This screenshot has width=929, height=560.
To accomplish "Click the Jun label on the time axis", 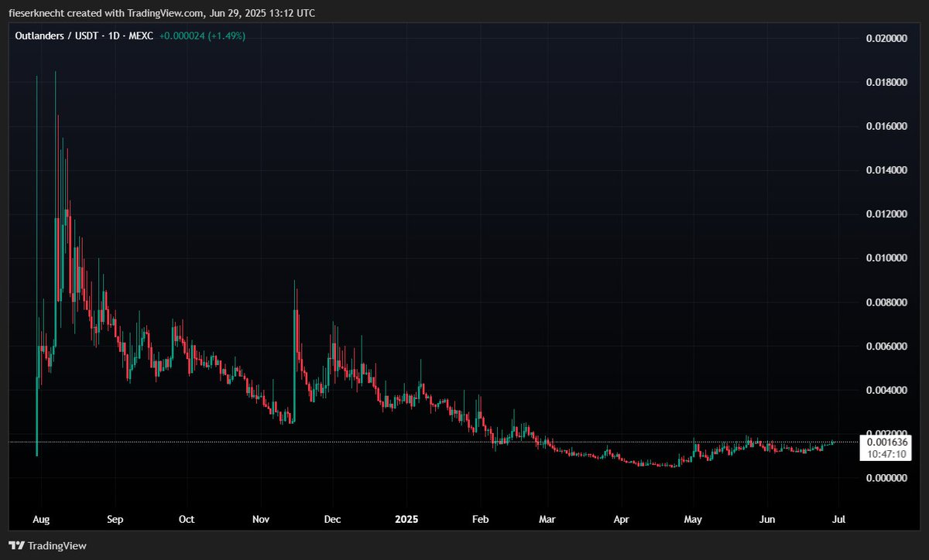I will pyautogui.click(x=766, y=520).
